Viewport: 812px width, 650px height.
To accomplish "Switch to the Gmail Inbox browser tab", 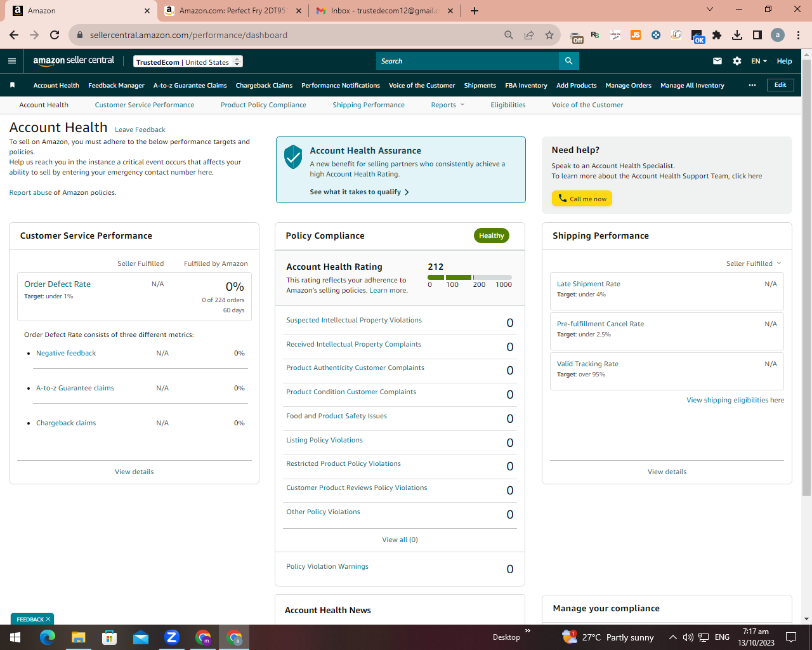I will 386,11.
